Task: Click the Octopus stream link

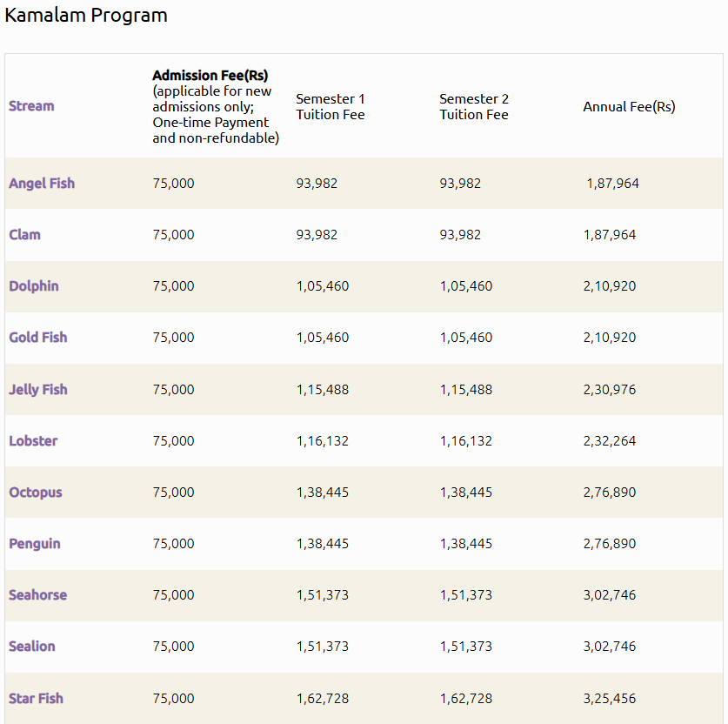Action: tap(36, 493)
